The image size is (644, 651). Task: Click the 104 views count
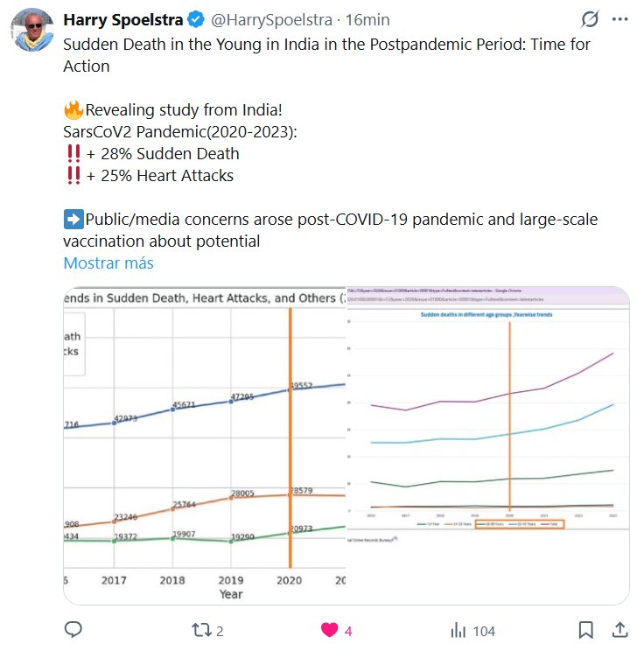[484, 630]
